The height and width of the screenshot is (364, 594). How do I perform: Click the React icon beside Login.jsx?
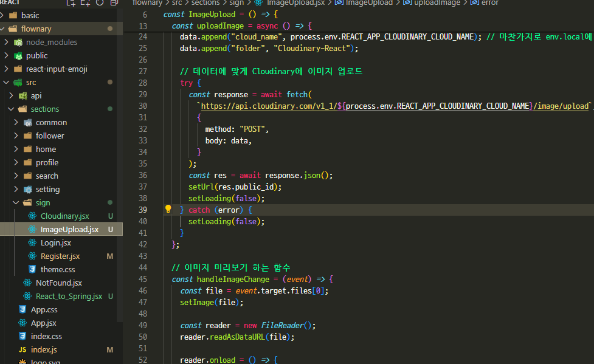32,242
